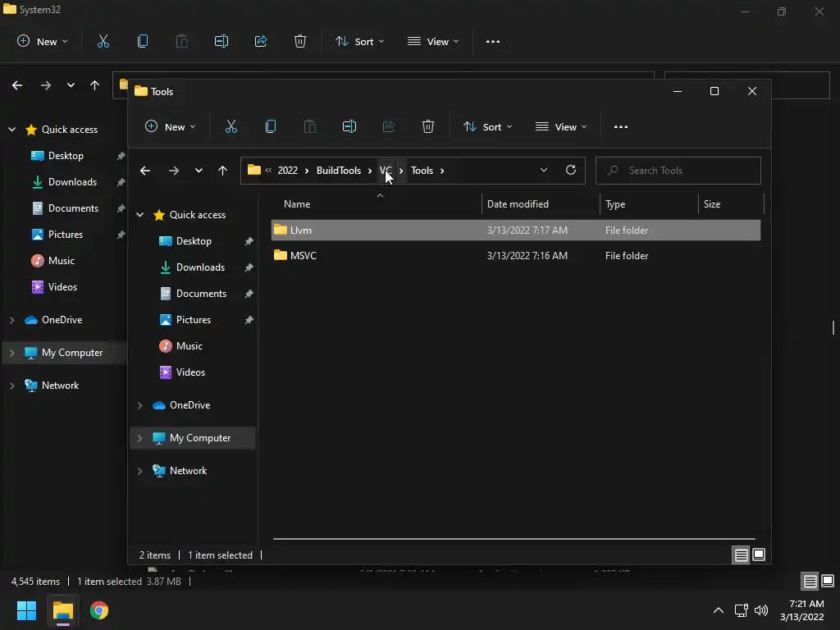Go up one level in System32 window
Screen dimensions: 840x630
[95, 85]
